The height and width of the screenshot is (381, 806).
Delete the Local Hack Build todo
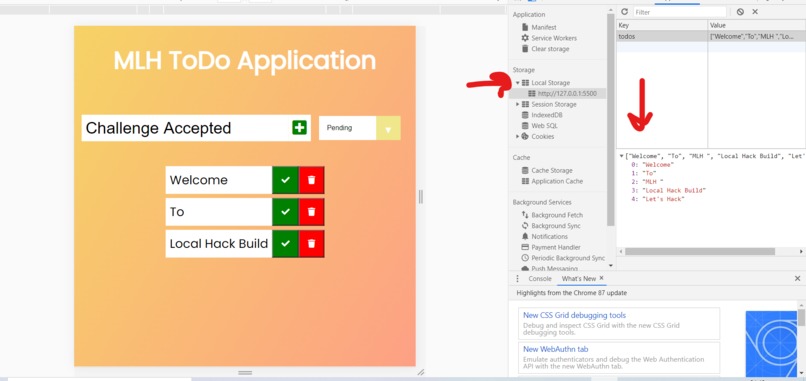coord(312,244)
